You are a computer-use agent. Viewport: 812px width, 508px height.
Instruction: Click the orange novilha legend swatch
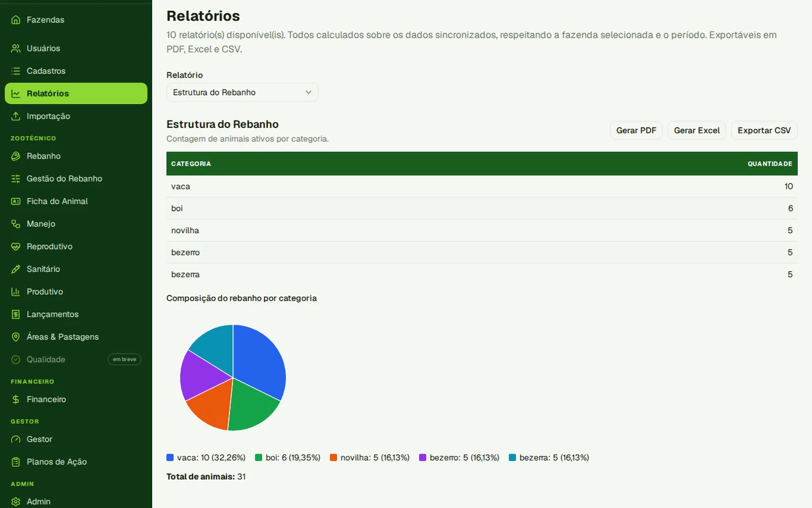(x=333, y=458)
